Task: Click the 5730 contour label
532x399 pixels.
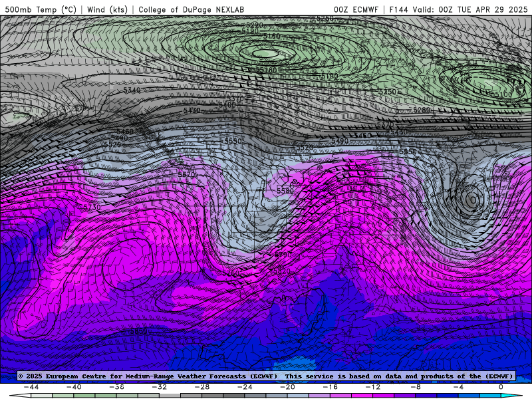Action: [92, 207]
